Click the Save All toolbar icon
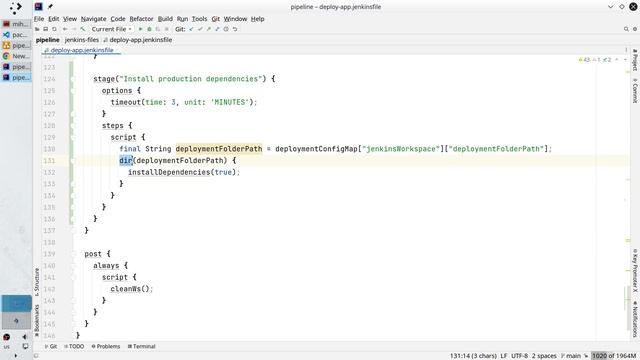Viewport: 640px width, 360px height. tap(46, 29)
